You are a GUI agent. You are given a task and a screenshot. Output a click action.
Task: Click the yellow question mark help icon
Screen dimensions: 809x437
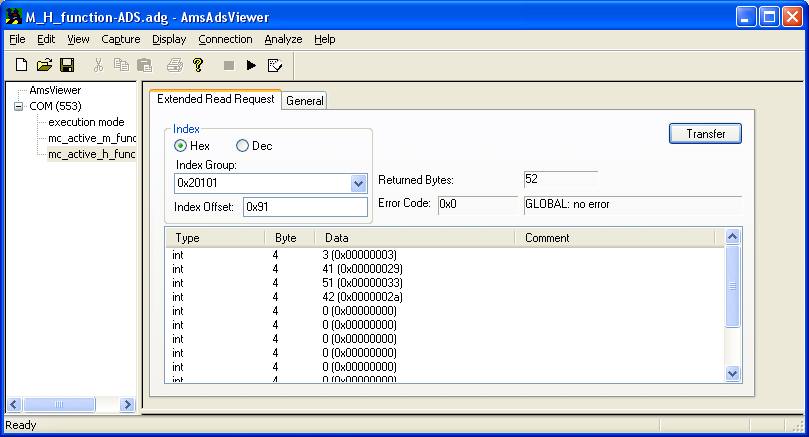click(198, 65)
